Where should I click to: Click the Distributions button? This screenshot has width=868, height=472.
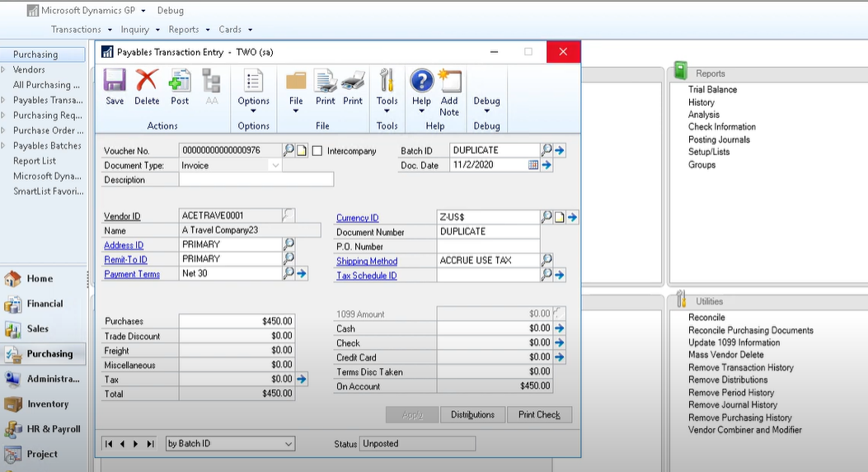pyautogui.click(x=472, y=414)
